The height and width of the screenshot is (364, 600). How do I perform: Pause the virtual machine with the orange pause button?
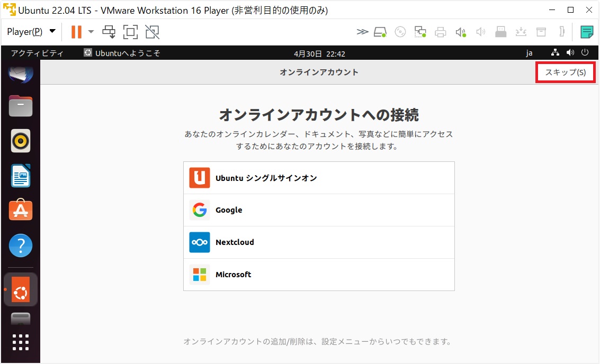coord(77,32)
